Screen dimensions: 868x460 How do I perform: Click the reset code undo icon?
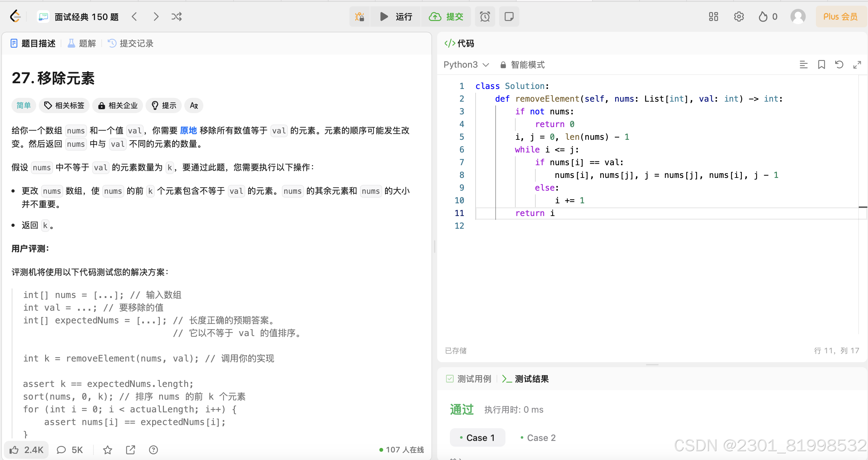pos(839,64)
